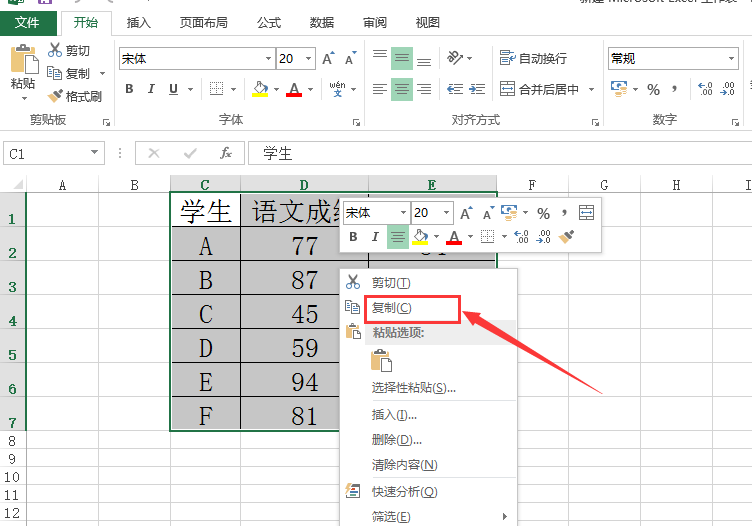Click percent style in the ribbon
Screen dimensions: 752x527
coord(653,89)
